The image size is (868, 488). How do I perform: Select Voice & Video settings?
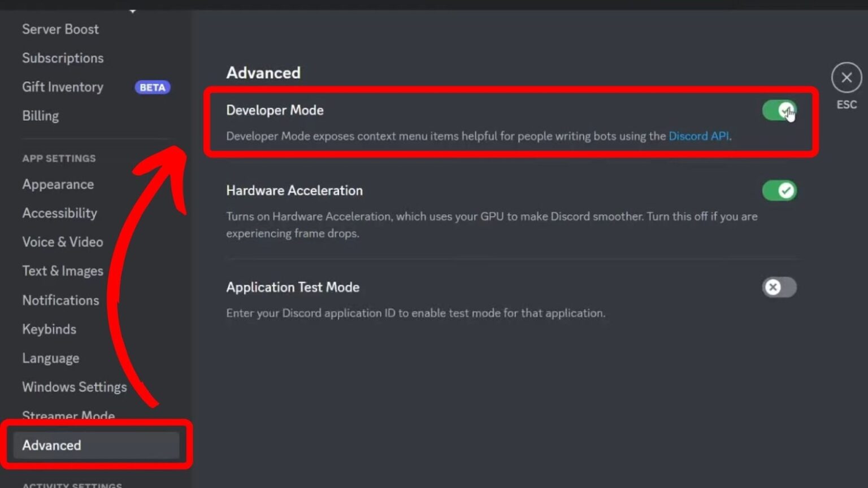coord(63,242)
